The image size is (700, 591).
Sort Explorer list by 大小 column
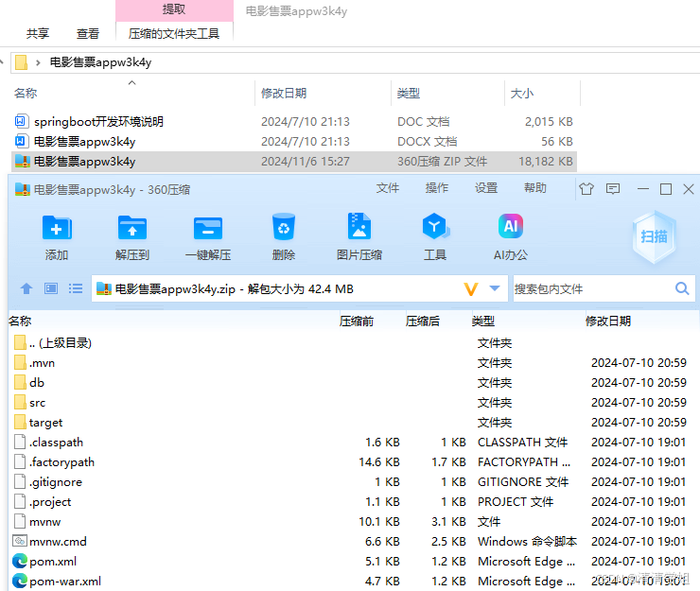(522, 94)
